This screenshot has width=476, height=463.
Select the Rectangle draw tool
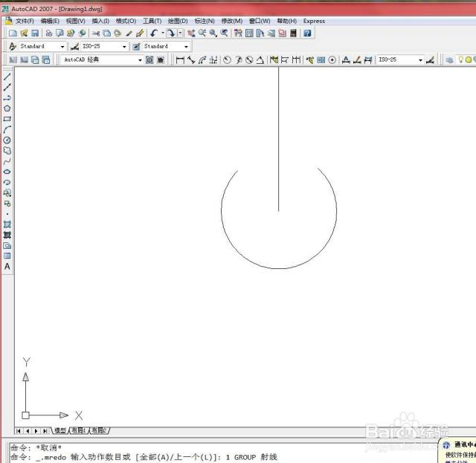(x=7, y=119)
